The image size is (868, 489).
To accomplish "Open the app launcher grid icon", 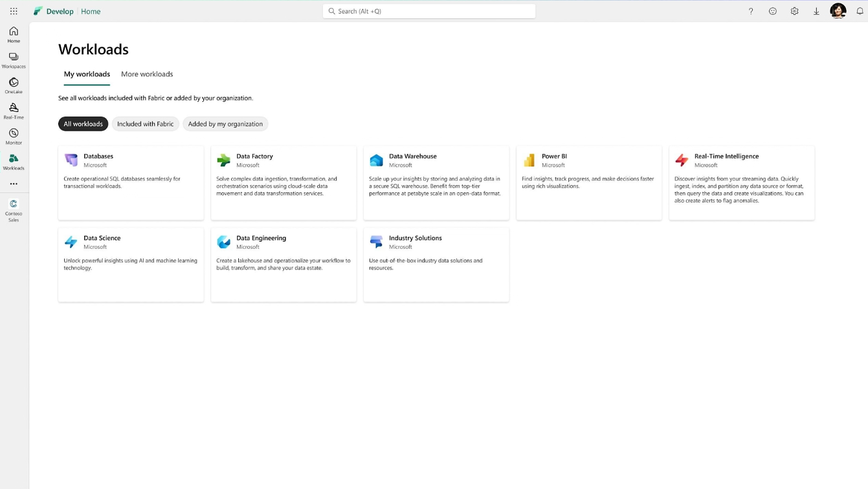I will click(14, 11).
